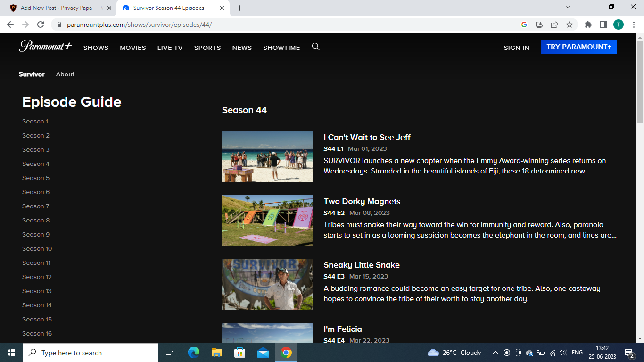Open the Extensions puzzle icon

tap(588, 25)
